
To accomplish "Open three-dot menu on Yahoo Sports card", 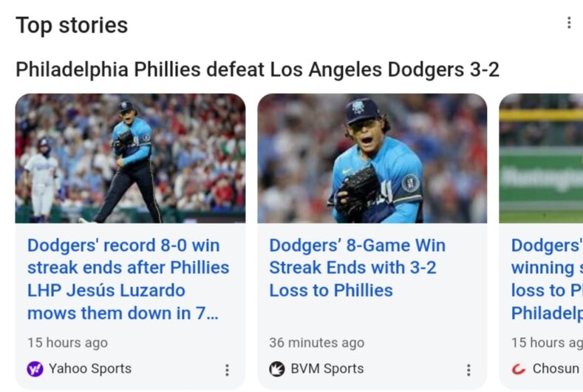I will [227, 370].
